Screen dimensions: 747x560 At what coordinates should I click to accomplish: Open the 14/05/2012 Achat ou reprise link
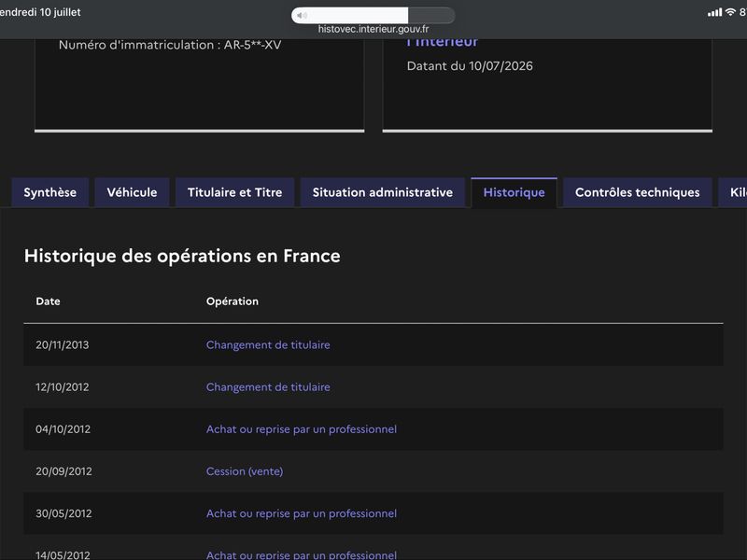[x=302, y=554]
